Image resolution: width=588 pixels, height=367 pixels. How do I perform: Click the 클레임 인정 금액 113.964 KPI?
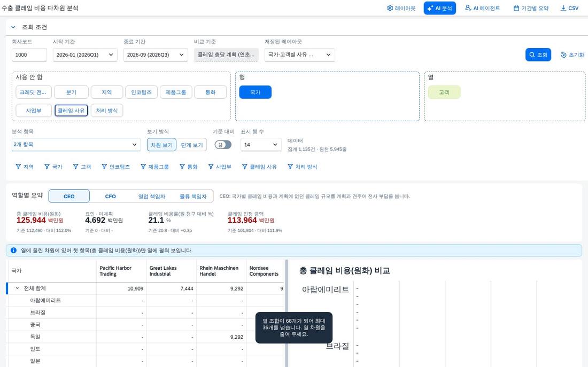tap(254, 222)
